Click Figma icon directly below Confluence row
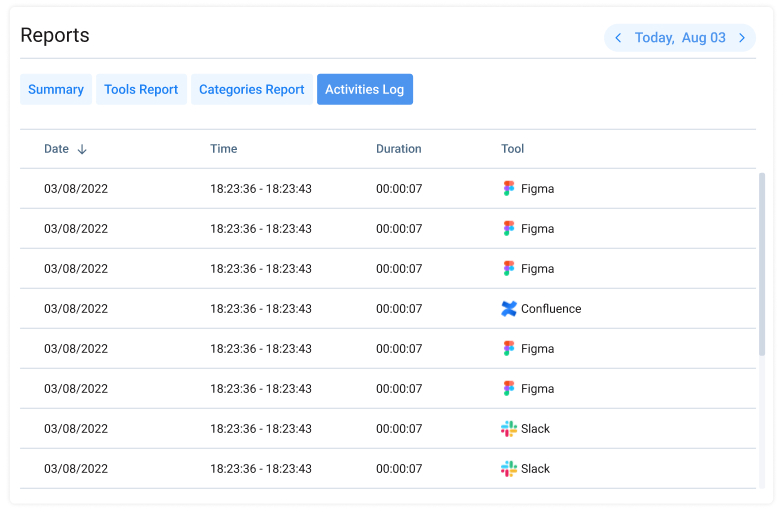This screenshot has height=515, width=783. click(509, 348)
